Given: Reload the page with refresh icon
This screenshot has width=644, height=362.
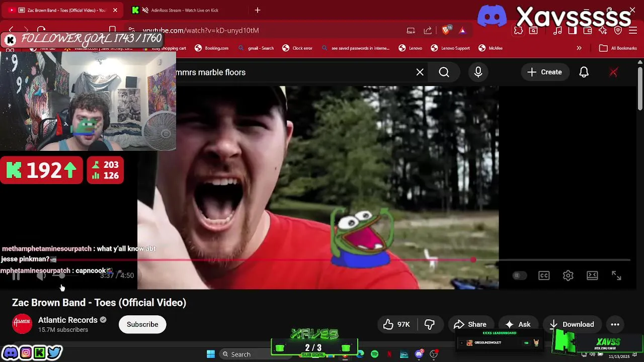Looking at the screenshot, I should tap(41, 31).
